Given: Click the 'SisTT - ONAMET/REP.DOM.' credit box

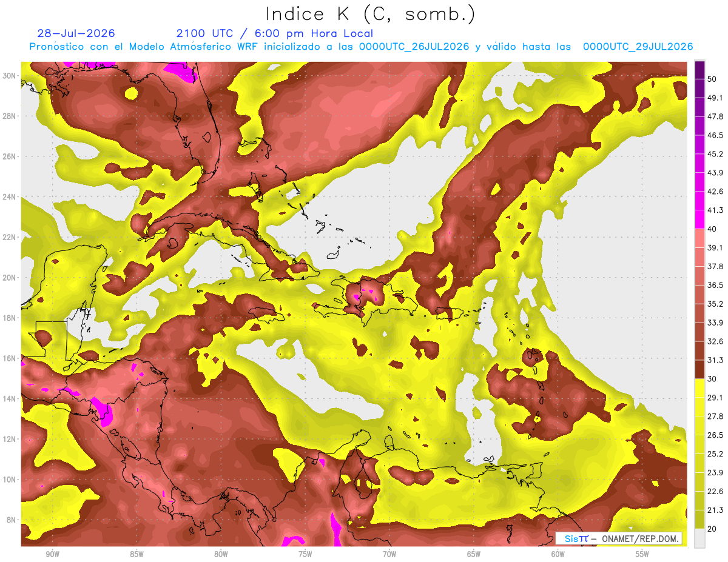Looking at the screenshot, I should [x=619, y=538].
